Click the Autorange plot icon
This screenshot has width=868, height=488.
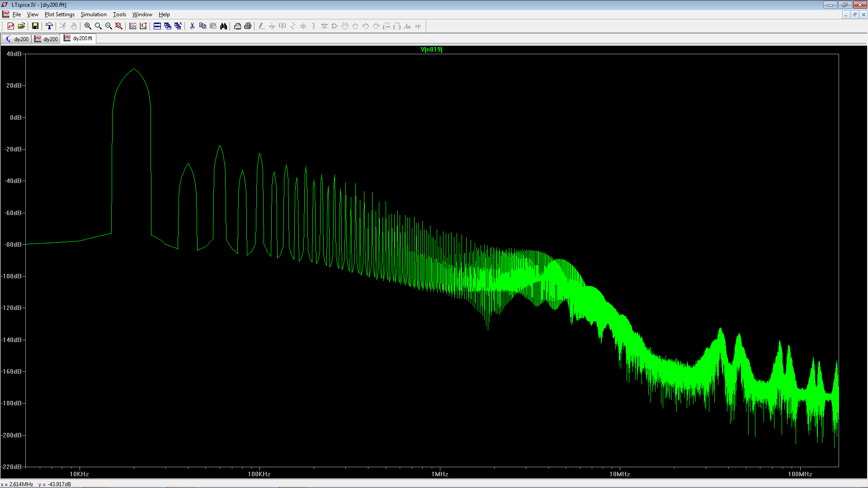point(143,26)
